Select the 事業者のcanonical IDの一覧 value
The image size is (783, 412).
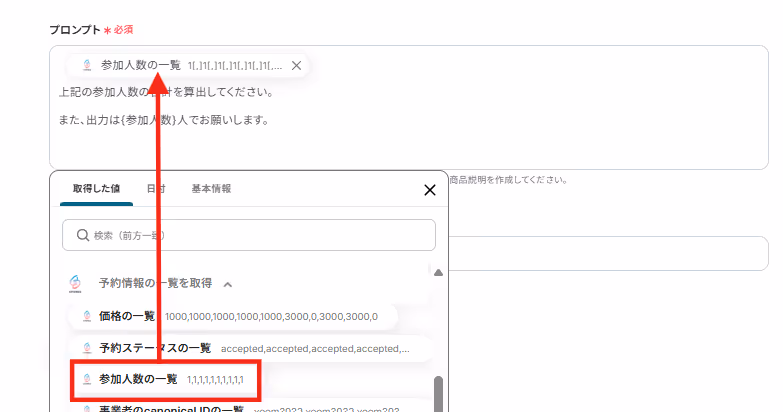point(250,409)
